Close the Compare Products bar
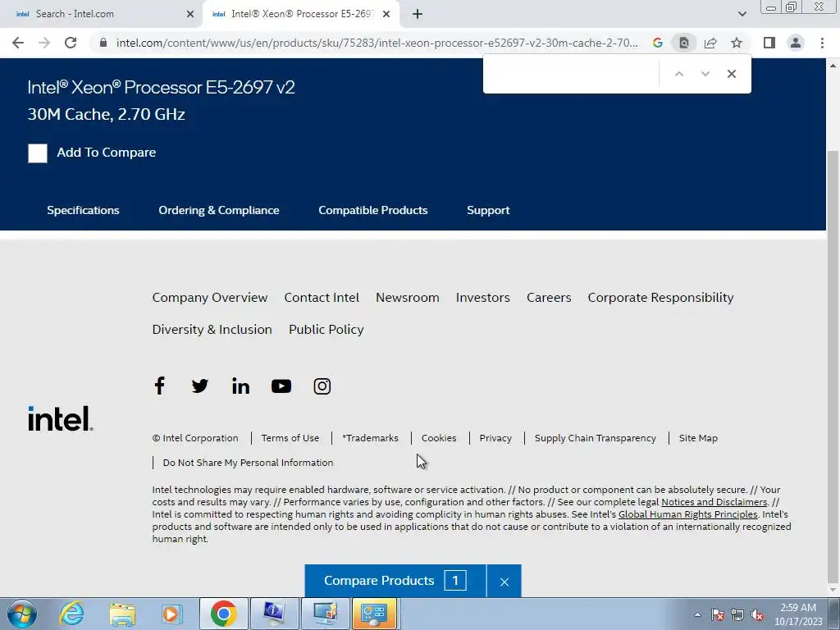 click(504, 582)
